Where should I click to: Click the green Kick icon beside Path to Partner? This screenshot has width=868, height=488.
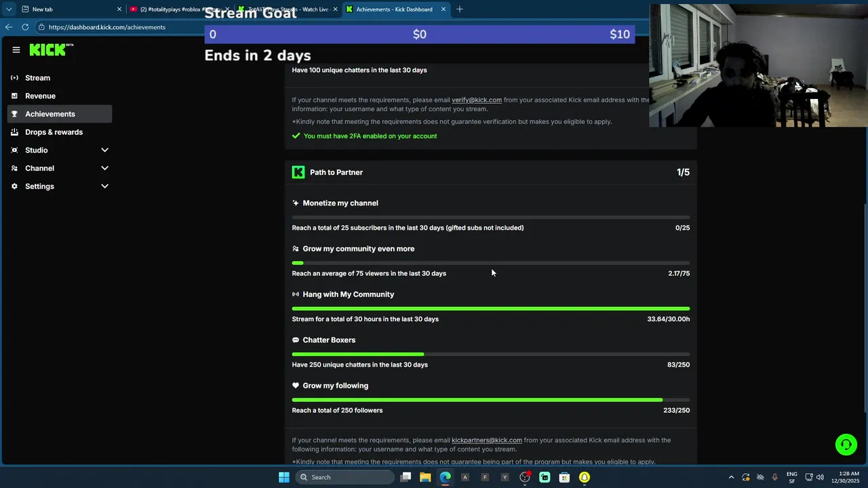[x=298, y=172]
